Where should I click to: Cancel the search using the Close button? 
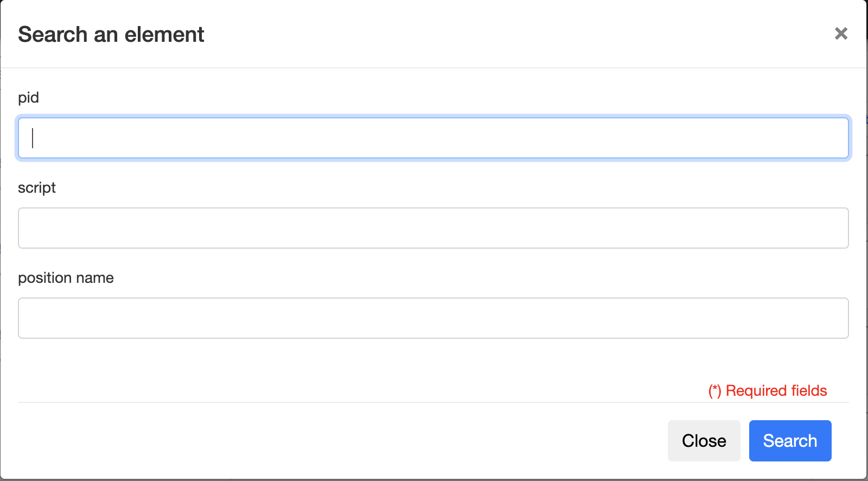704,441
